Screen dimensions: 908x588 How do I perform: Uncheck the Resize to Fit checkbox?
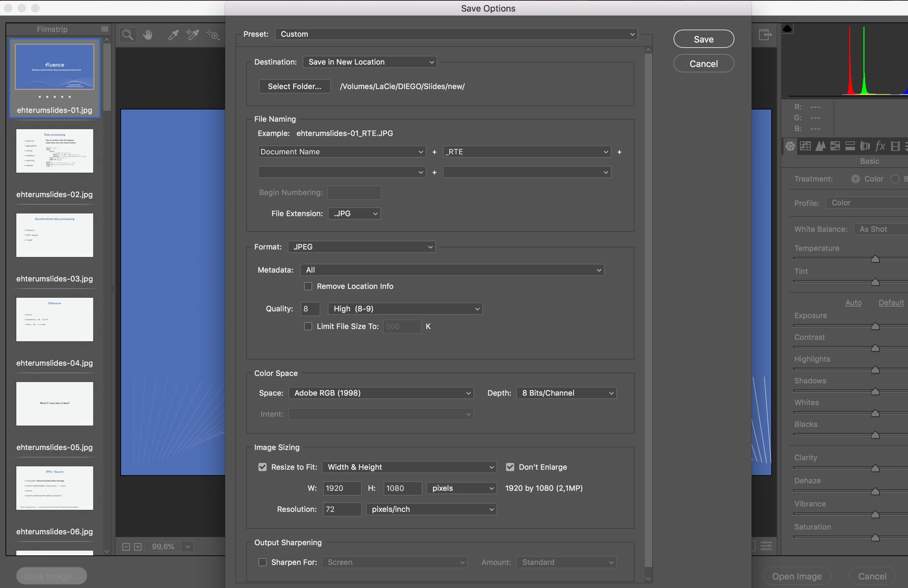point(263,467)
